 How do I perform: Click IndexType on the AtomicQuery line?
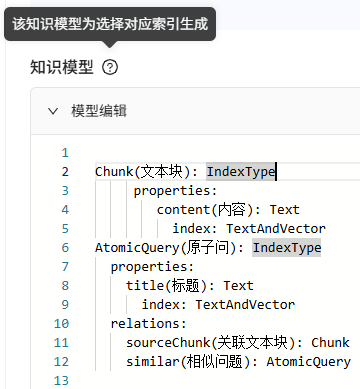[x=287, y=248]
